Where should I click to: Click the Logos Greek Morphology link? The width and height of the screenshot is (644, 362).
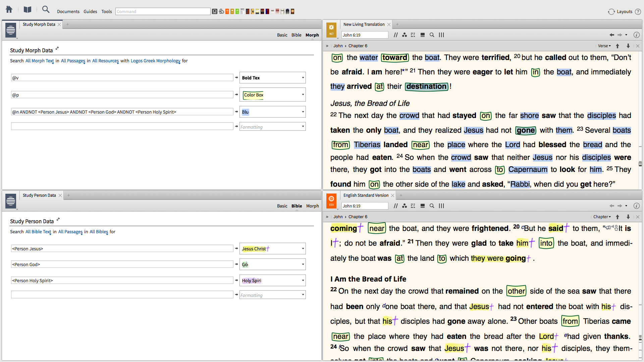click(x=155, y=61)
